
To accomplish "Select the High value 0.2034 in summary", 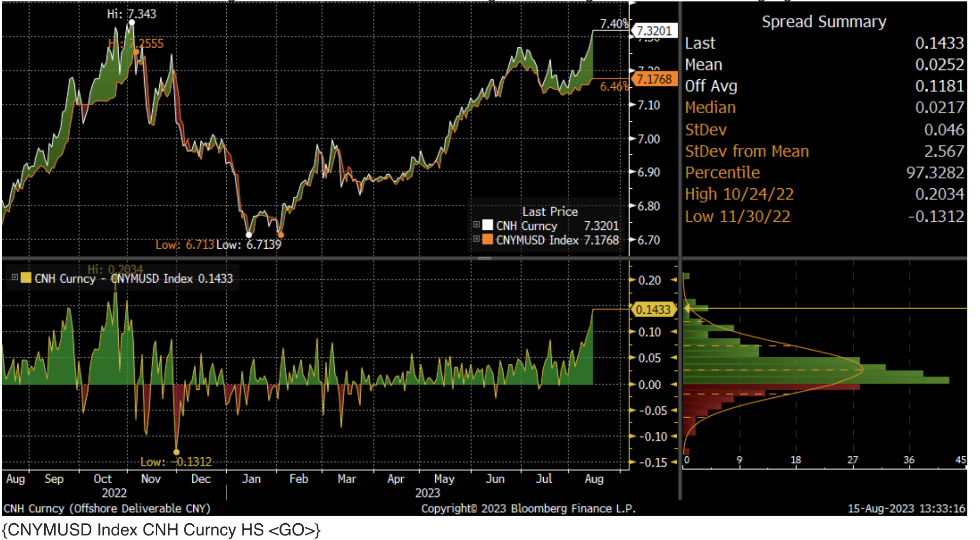I will 939,194.
